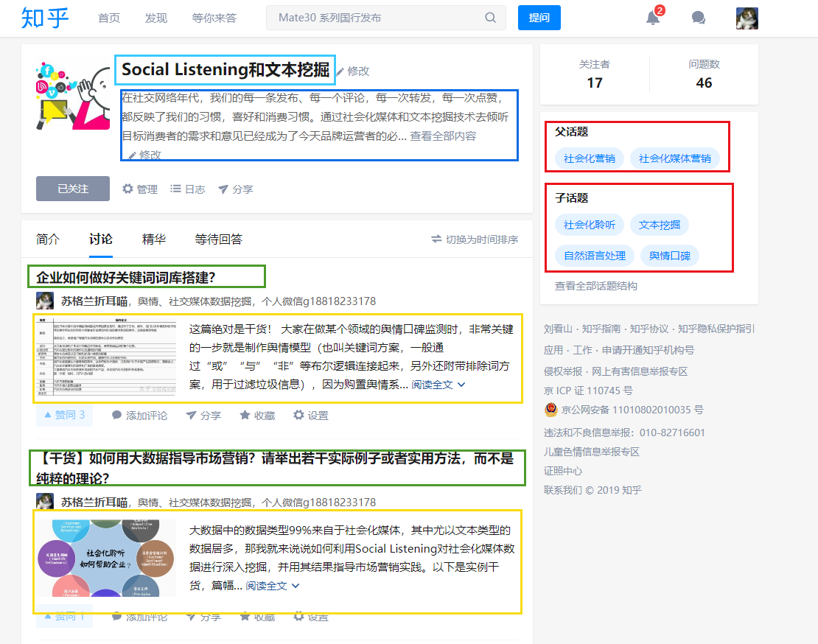Open 申请开通知乎机构号 footer link
This screenshot has width=818, height=644.
click(x=649, y=351)
